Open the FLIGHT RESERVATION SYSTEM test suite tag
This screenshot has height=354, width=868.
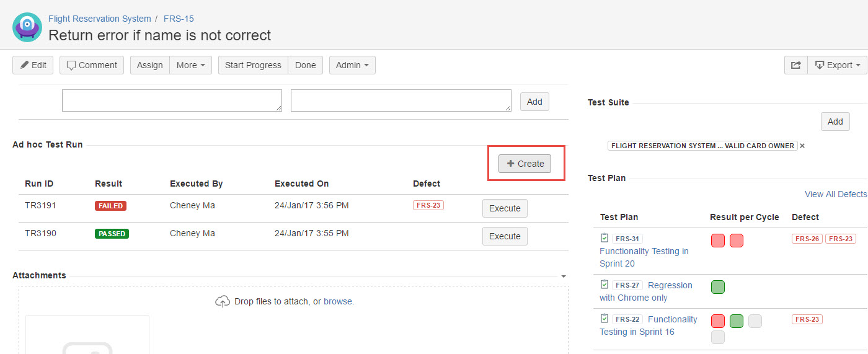pyautogui.click(x=702, y=146)
